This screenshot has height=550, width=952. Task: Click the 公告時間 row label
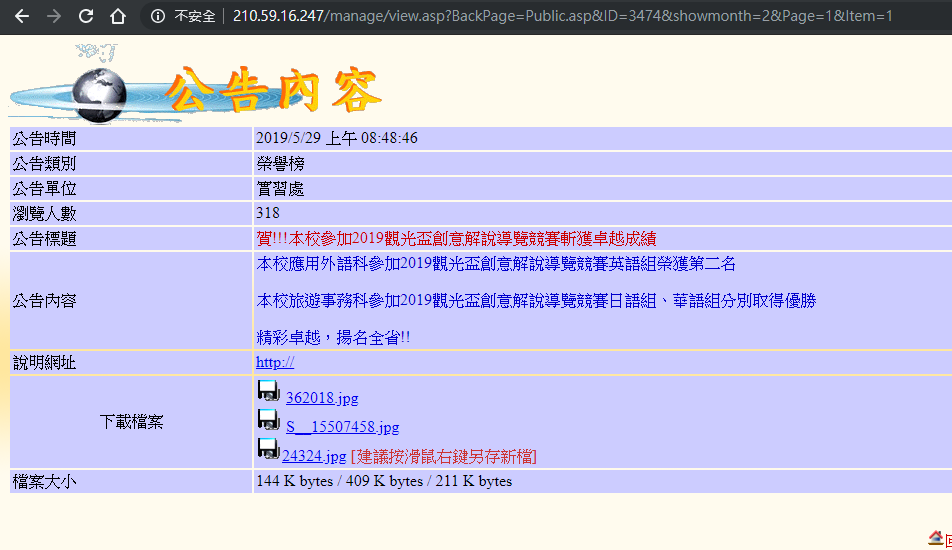(x=44, y=139)
